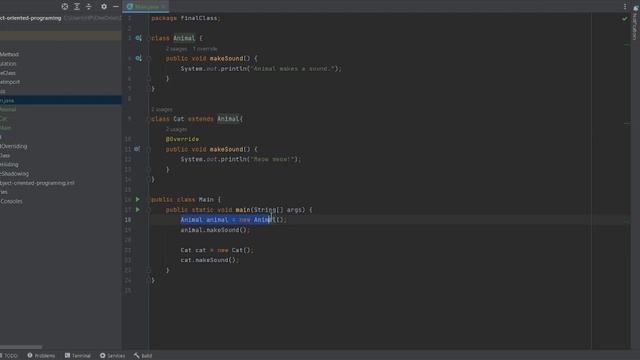Click the fold end marker on line 23
This screenshot has width=640, height=360.
click(149, 270)
